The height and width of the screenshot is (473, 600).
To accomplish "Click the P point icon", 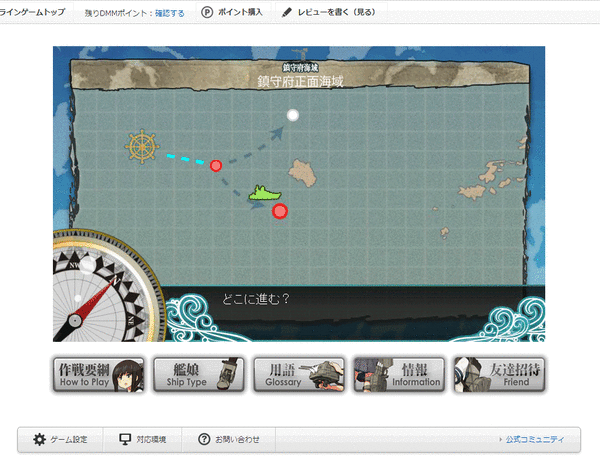I will coord(207,13).
